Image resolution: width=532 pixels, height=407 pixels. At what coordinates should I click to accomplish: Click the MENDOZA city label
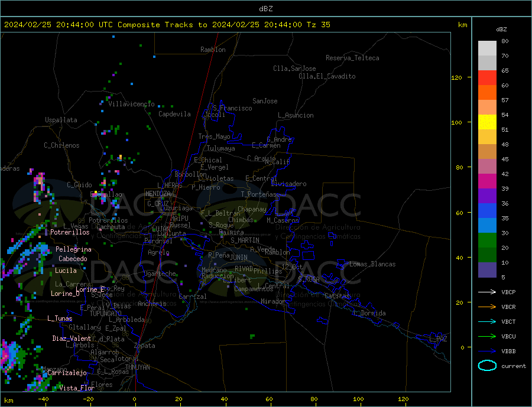pyautogui.click(x=158, y=194)
